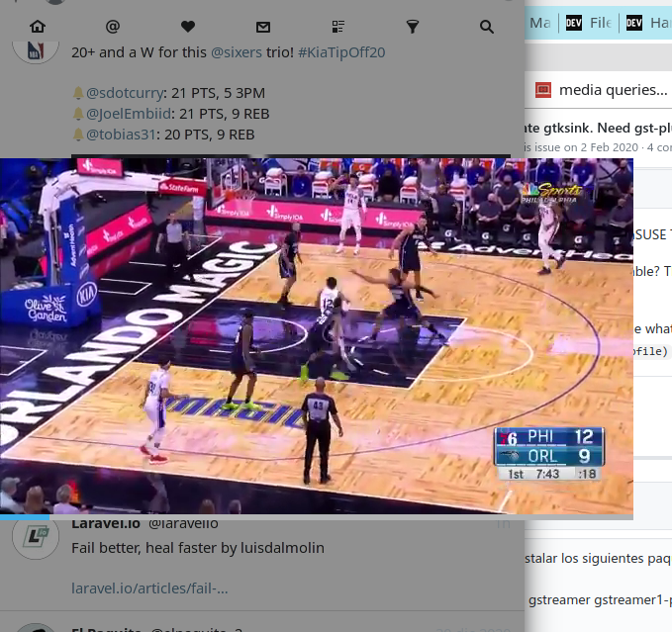This screenshot has width=672, height=632.
Task: Open the Search magnifier icon
Action: [x=486, y=27]
